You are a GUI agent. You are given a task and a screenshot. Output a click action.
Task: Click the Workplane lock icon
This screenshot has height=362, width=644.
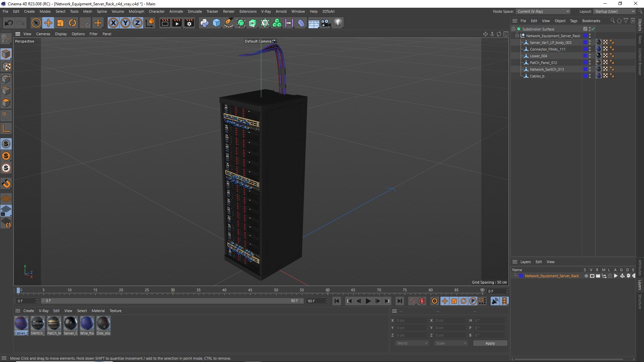pos(6,211)
